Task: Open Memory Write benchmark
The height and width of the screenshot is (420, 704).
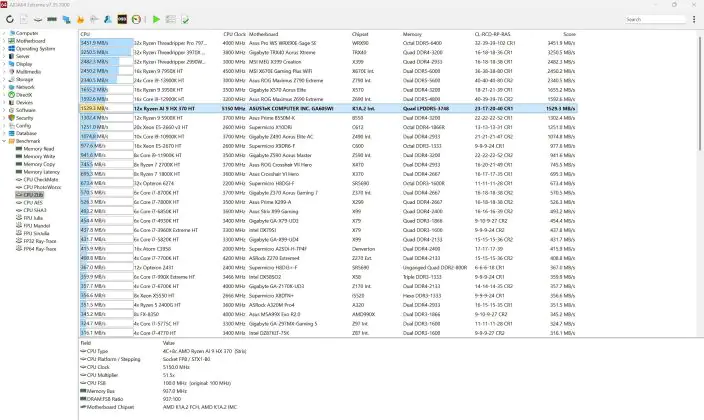Action: [39, 156]
